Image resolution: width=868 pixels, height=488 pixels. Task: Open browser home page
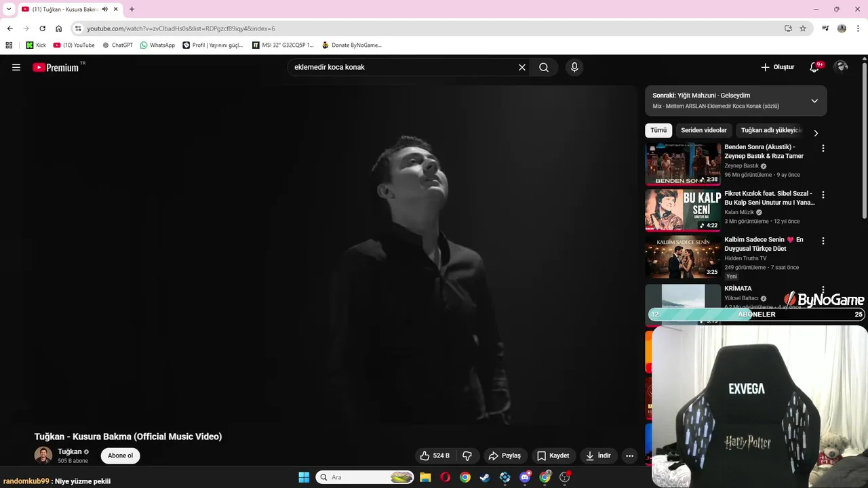pyautogui.click(x=58, y=28)
